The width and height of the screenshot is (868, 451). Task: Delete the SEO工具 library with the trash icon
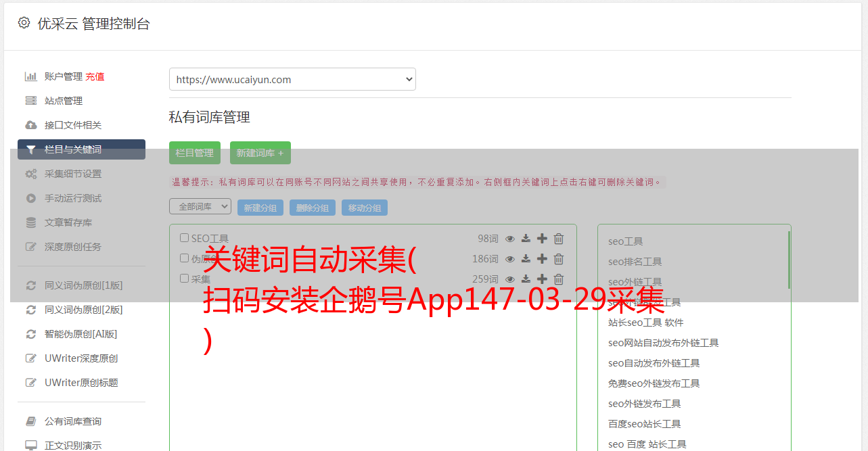pos(559,239)
